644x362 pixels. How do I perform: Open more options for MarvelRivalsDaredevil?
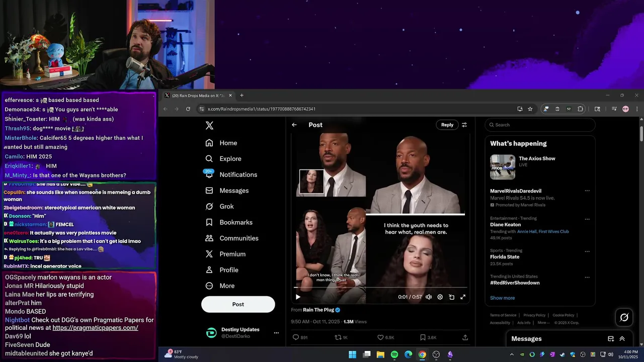pos(587,191)
